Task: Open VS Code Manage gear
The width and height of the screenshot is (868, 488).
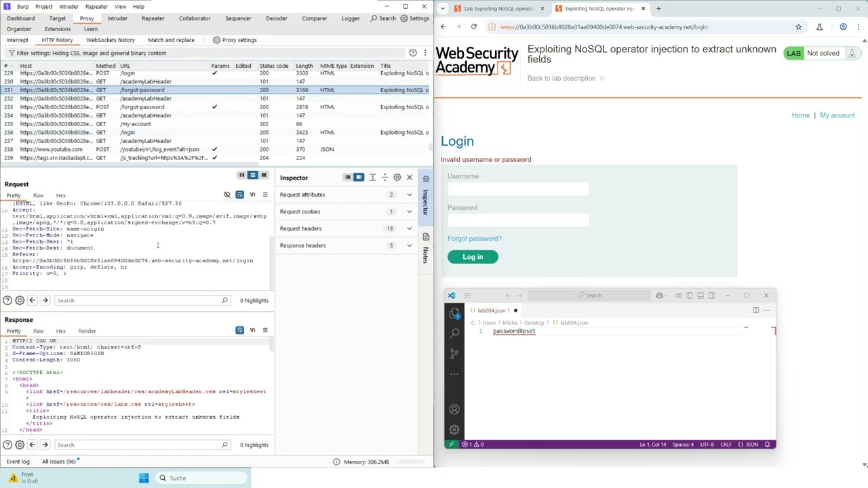Action: 454,430
